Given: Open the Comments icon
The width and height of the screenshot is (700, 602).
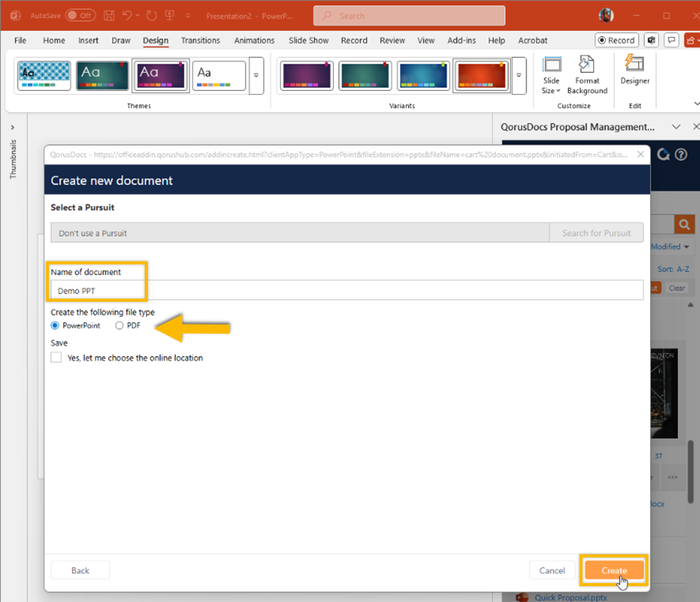Looking at the screenshot, I should click(x=671, y=40).
